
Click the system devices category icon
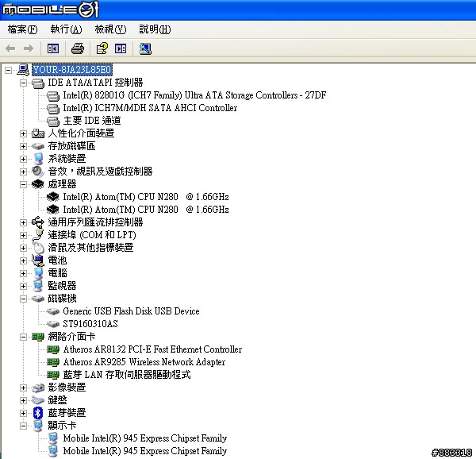(x=38, y=159)
